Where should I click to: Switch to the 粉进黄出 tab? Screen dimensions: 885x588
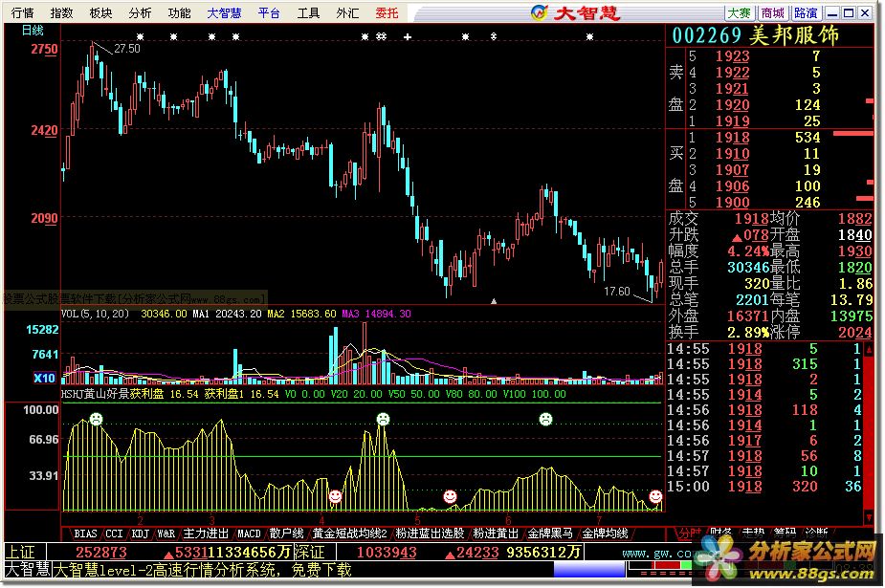click(496, 534)
